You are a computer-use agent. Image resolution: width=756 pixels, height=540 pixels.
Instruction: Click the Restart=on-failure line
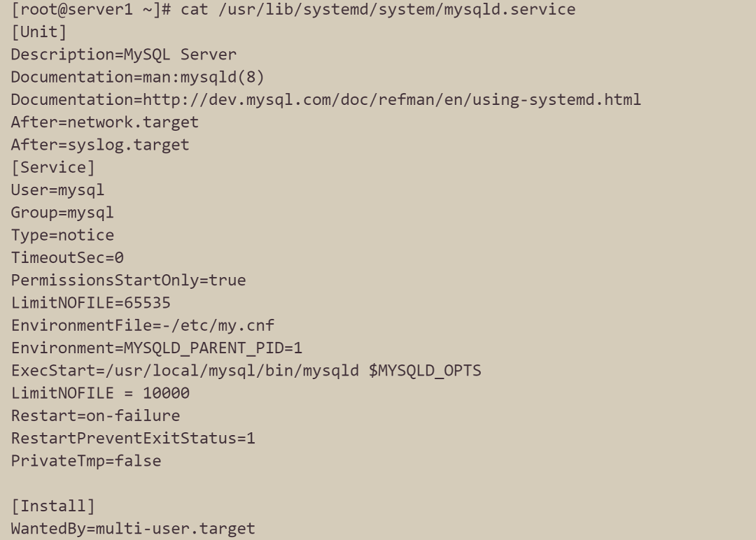(95, 415)
